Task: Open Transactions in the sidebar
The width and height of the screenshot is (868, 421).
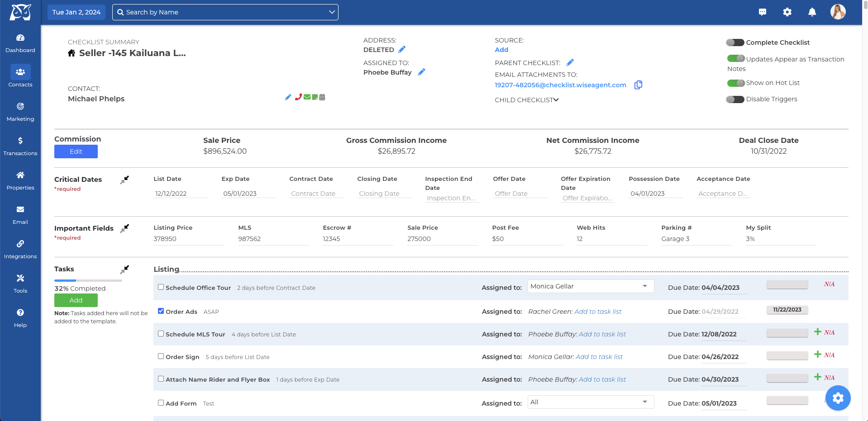Action: point(20,146)
